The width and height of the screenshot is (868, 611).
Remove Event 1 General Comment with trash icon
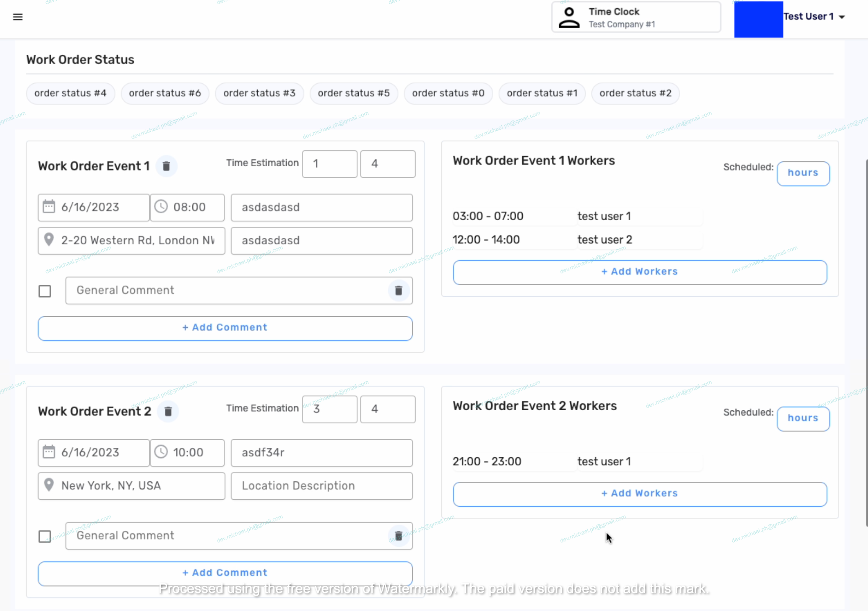click(x=398, y=291)
